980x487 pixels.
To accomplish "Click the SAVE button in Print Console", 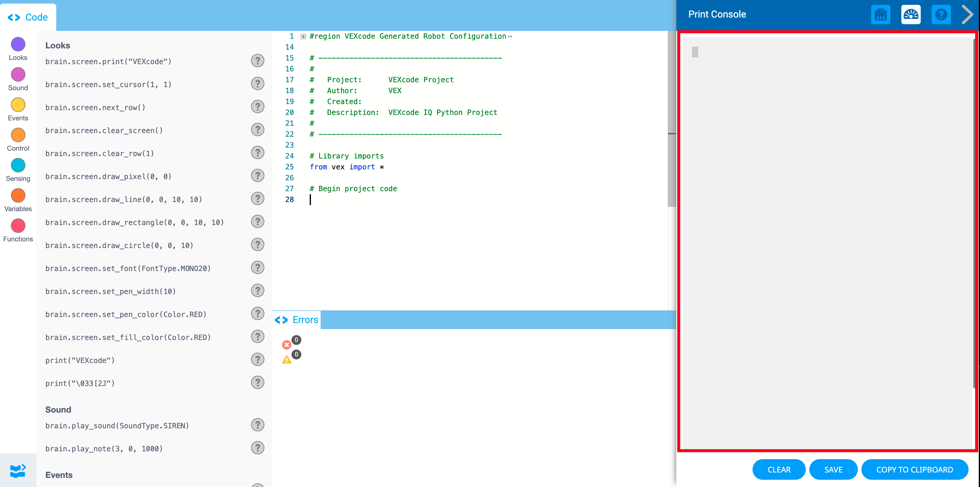I will coord(833,469).
